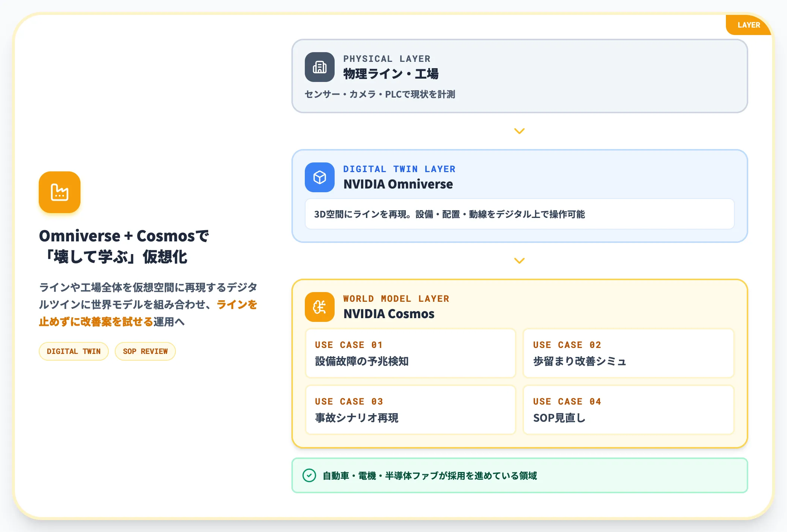Click orange highlighted ラインを止めずに text
Screen dimensions: 787x532
[148, 313]
